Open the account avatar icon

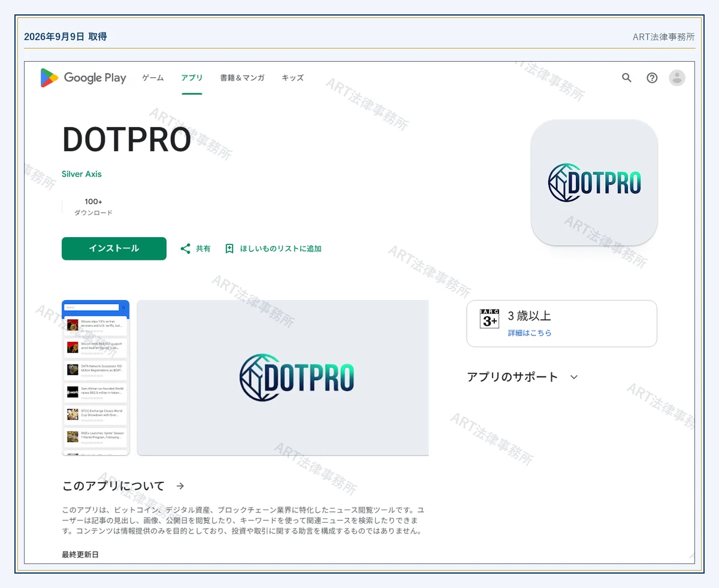[x=677, y=78]
